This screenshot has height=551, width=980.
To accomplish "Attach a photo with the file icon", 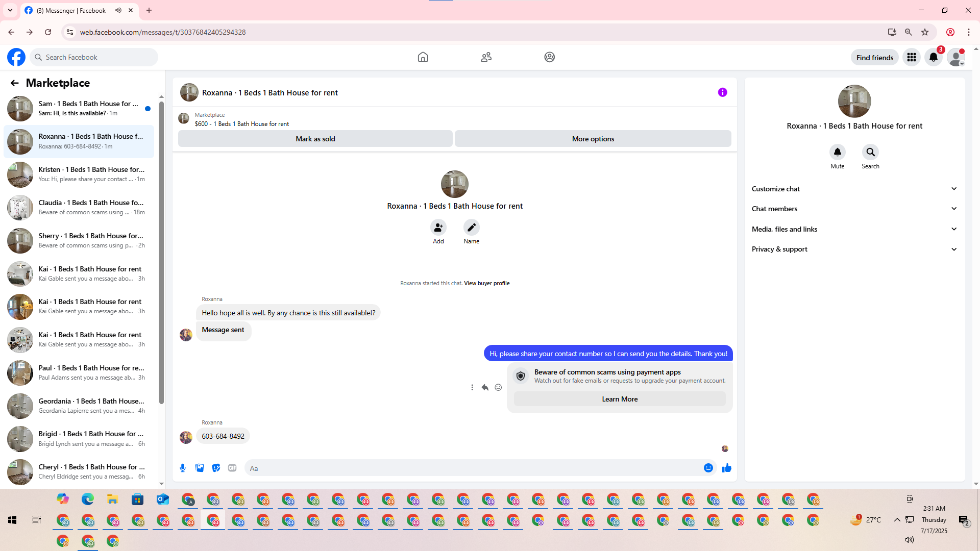I will 200,468.
